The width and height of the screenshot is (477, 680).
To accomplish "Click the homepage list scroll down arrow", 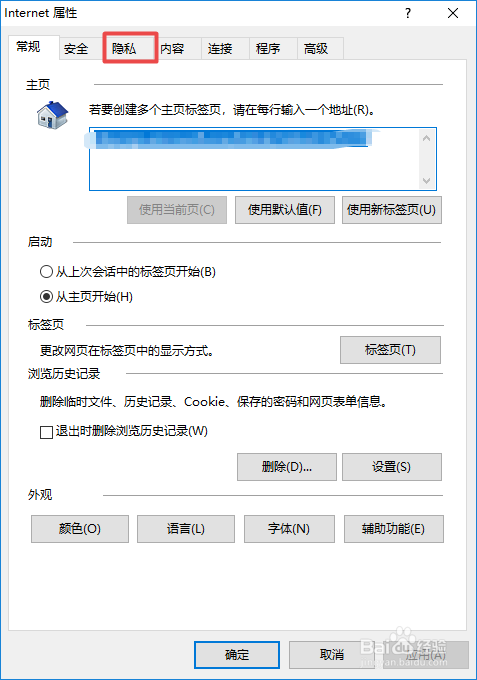I will pos(426,180).
